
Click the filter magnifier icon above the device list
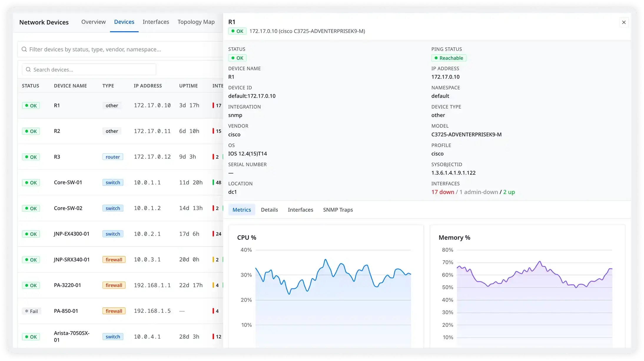click(x=24, y=49)
